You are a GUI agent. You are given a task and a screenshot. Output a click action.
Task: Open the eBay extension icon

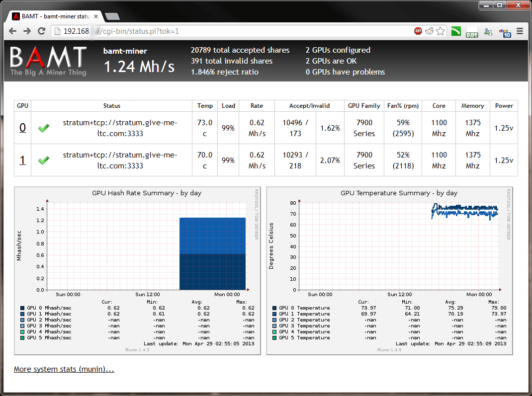(505, 32)
